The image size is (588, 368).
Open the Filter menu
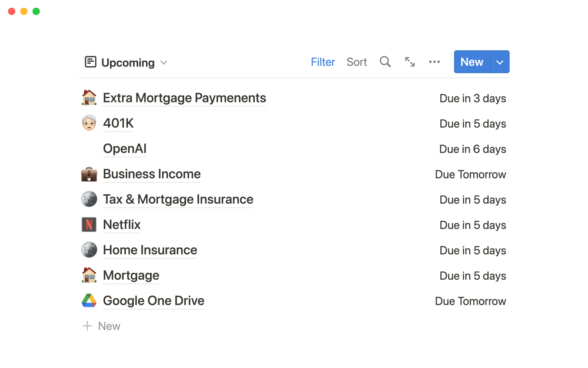pyautogui.click(x=322, y=62)
